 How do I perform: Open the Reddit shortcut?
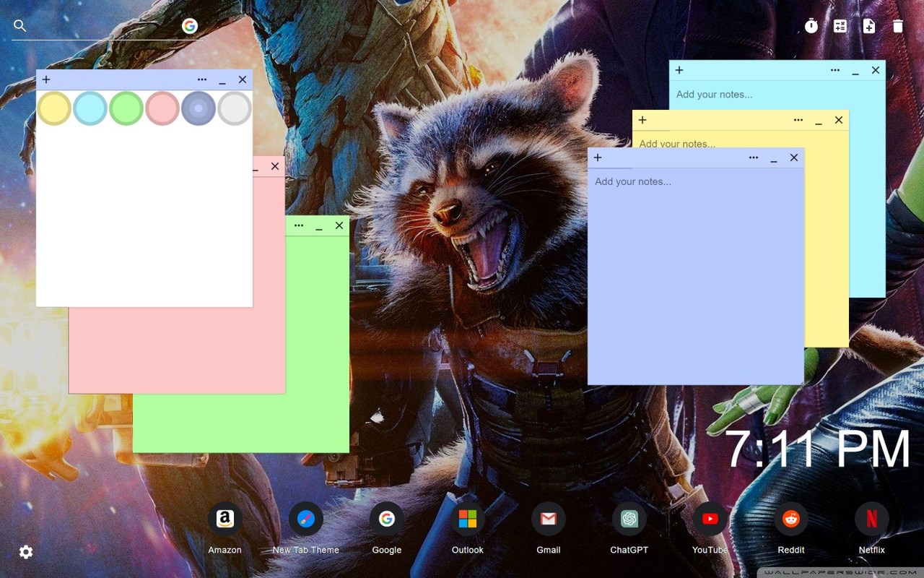tap(791, 519)
